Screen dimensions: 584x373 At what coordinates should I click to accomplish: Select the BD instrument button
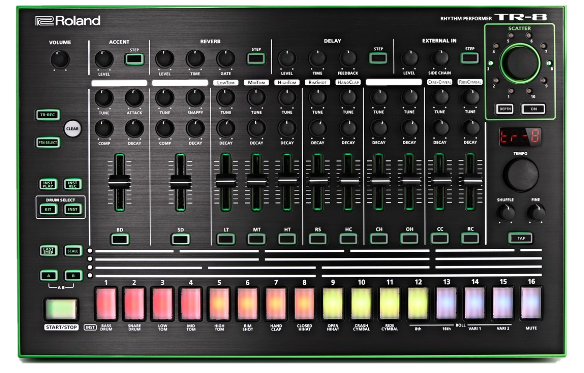click(120, 239)
